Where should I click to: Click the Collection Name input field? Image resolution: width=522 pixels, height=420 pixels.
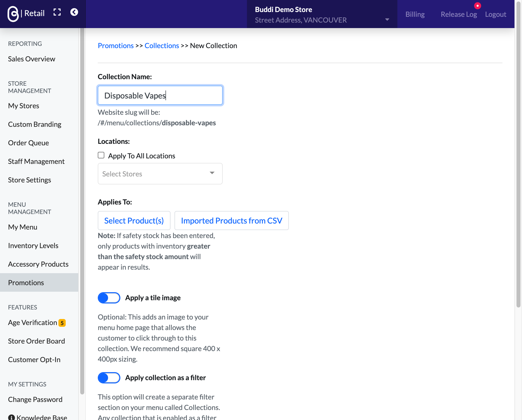coord(160,95)
